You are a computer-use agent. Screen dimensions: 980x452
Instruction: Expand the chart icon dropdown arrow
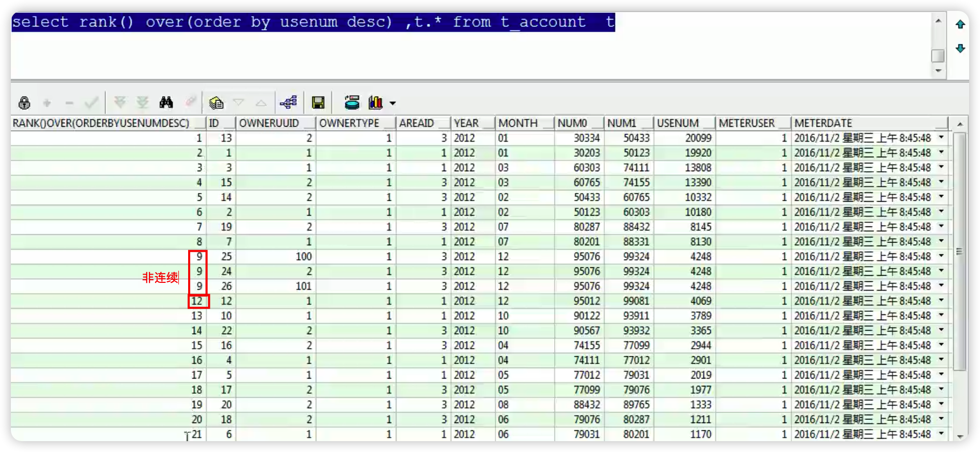coord(393,103)
